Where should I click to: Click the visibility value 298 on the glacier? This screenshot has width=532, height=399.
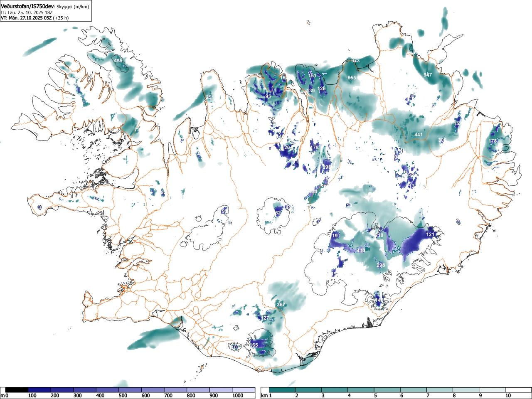coord(380,265)
